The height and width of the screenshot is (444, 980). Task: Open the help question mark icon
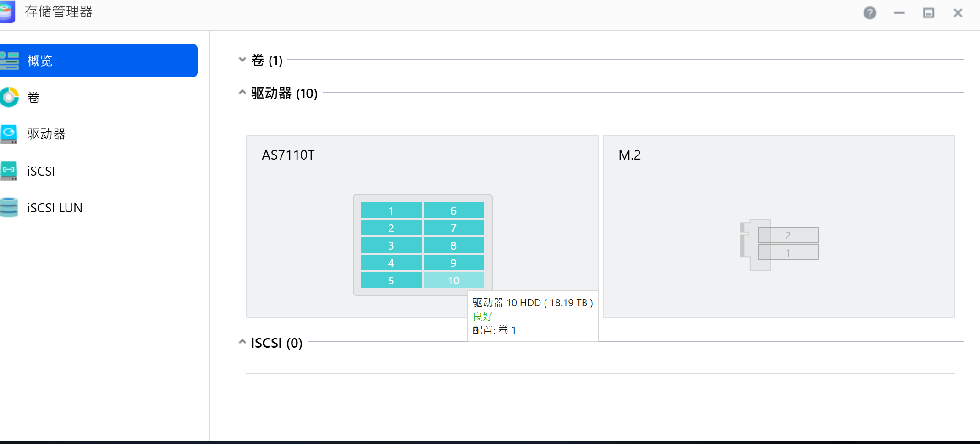point(870,13)
